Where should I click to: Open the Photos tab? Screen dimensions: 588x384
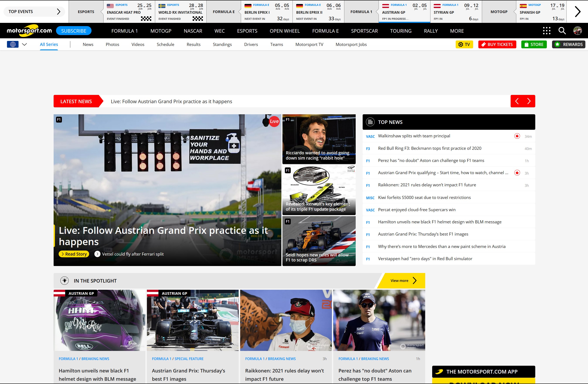[x=112, y=44]
